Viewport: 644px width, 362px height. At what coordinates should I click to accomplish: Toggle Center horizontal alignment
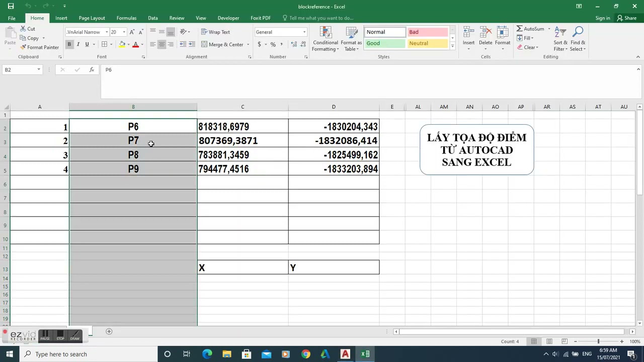162,44
